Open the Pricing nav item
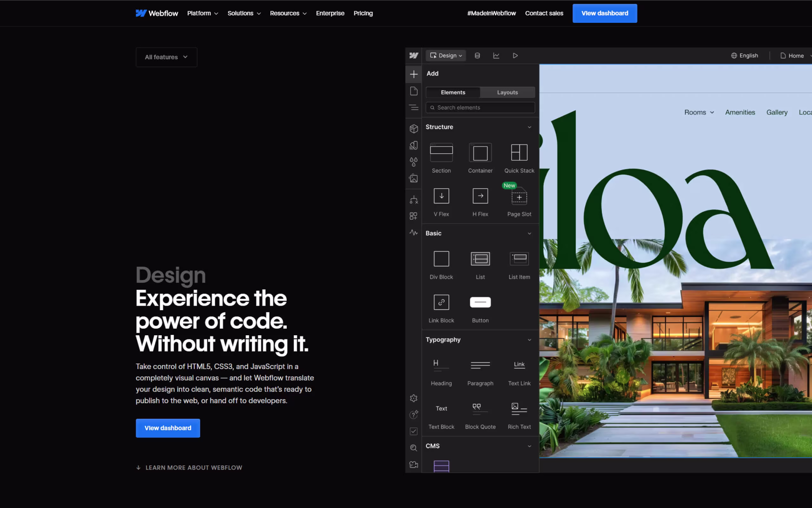Image resolution: width=812 pixels, height=508 pixels. click(363, 13)
